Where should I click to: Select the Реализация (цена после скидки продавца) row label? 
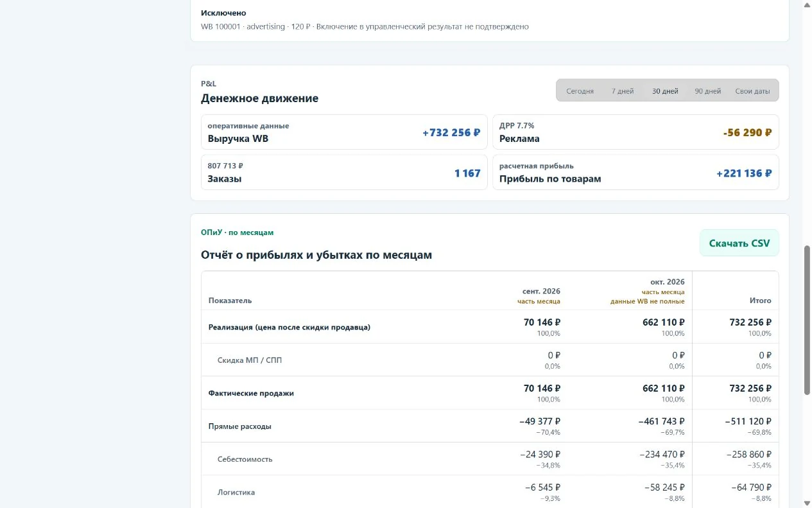pos(289,327)
